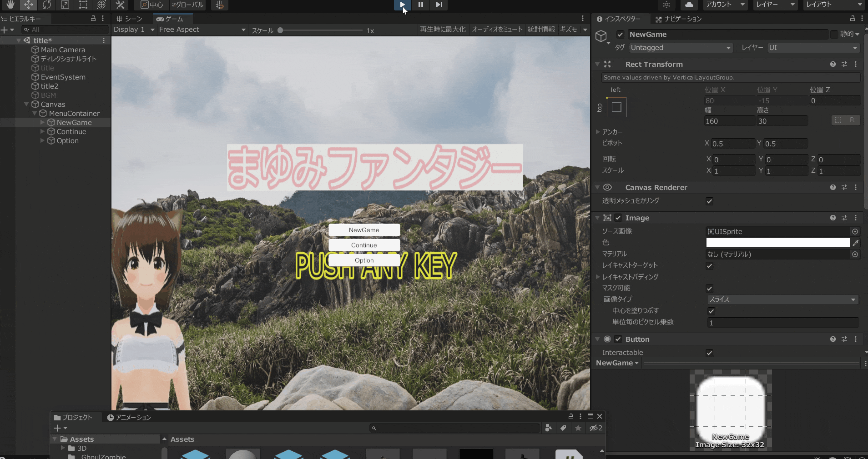Viewport: 868px width, 459px height.
Task: Open the Image color swatch
Action: (x=778, y=243)
